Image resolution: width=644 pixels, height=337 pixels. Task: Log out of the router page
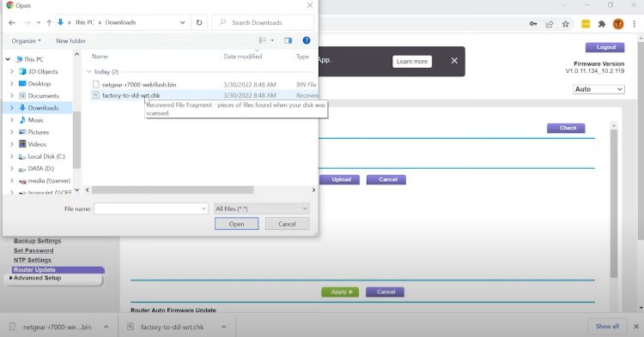click(x=605, y=47)
